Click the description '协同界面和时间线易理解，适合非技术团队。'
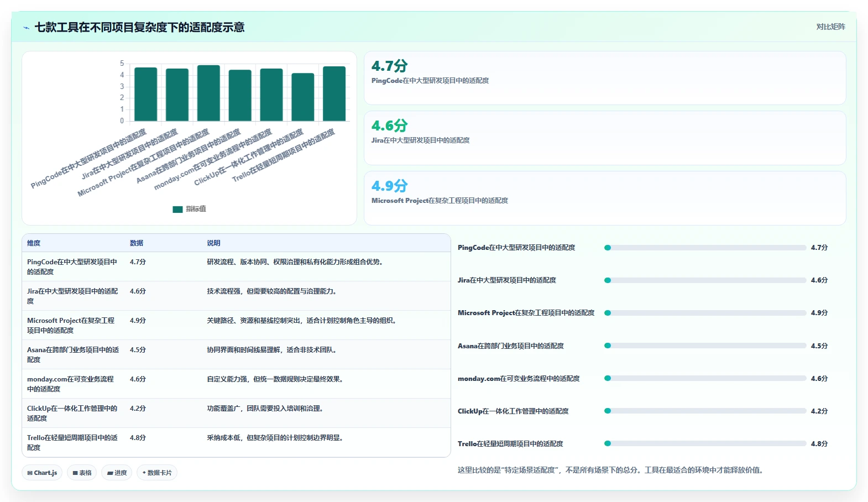Screen dimensions: 868x502 point(273,350)
